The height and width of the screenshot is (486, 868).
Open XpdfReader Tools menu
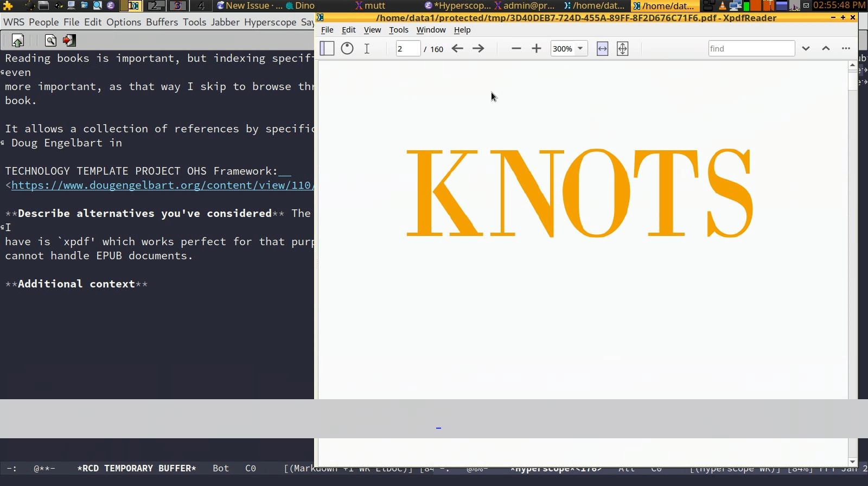pyautogui.click(x=399, y=30)
